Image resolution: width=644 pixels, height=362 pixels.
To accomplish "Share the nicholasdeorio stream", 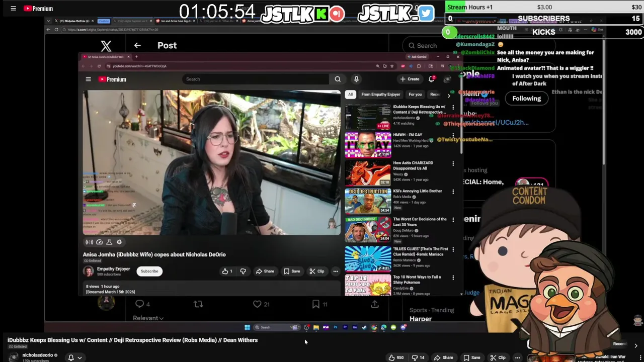I will (443, 357).
